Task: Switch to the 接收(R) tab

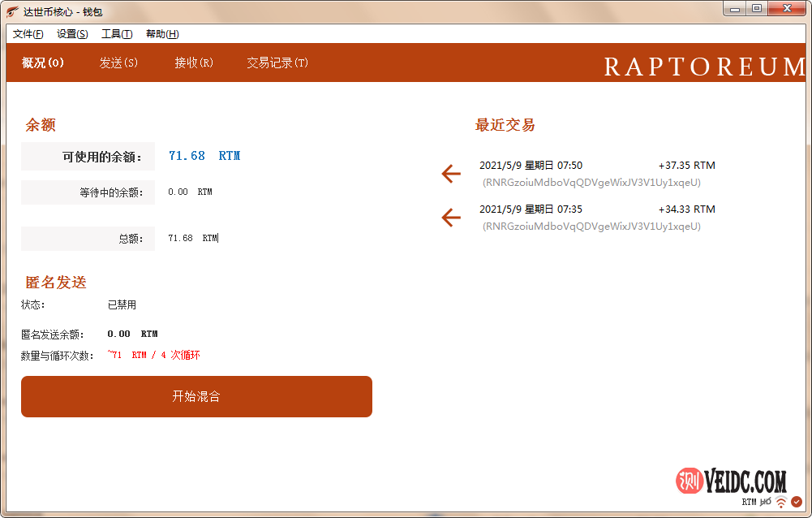Action: tap(194, 63)
